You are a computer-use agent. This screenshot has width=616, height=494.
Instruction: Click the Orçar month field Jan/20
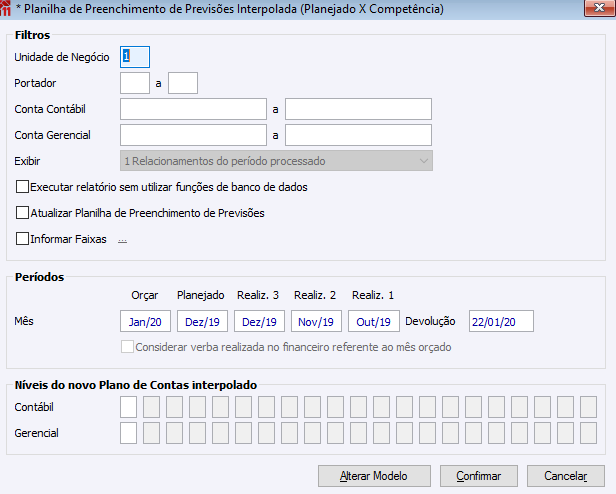tap(145, 321)
